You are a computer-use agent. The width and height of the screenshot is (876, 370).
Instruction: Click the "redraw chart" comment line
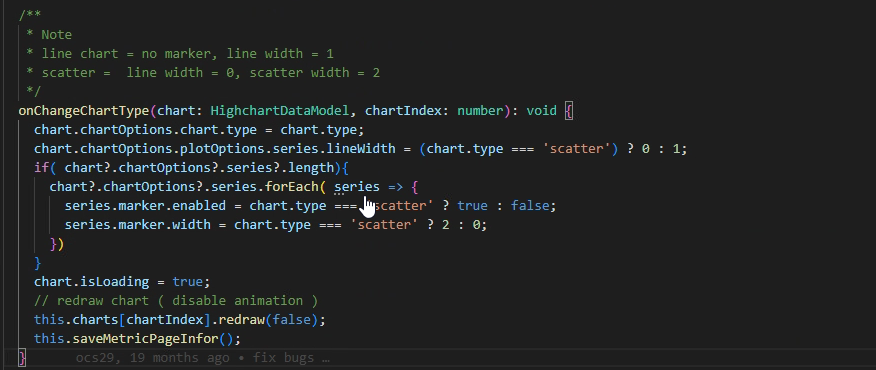tap(176, 301)
